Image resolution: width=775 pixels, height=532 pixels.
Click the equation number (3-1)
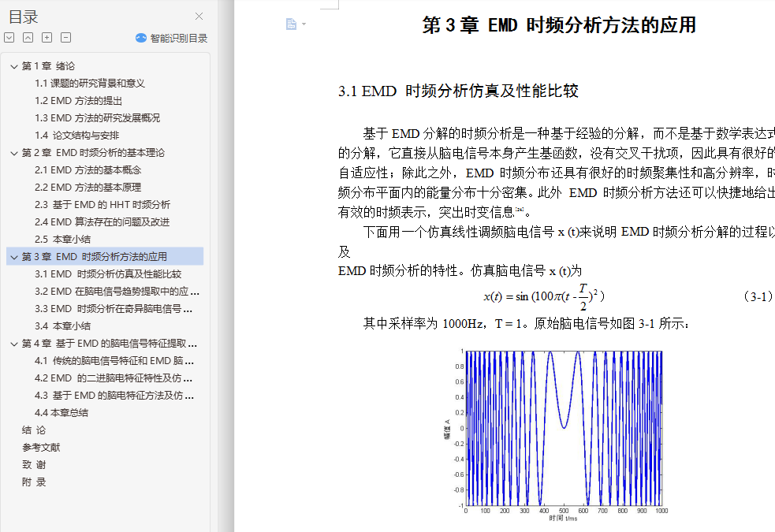[758, 296]
